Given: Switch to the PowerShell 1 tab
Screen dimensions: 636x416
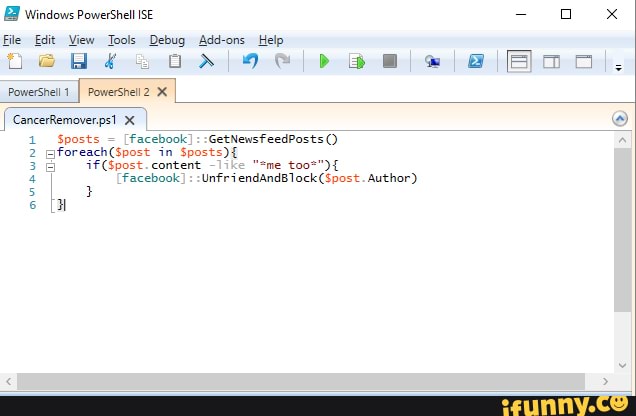Looking at the screenshot, I should [x=39, y=92].
